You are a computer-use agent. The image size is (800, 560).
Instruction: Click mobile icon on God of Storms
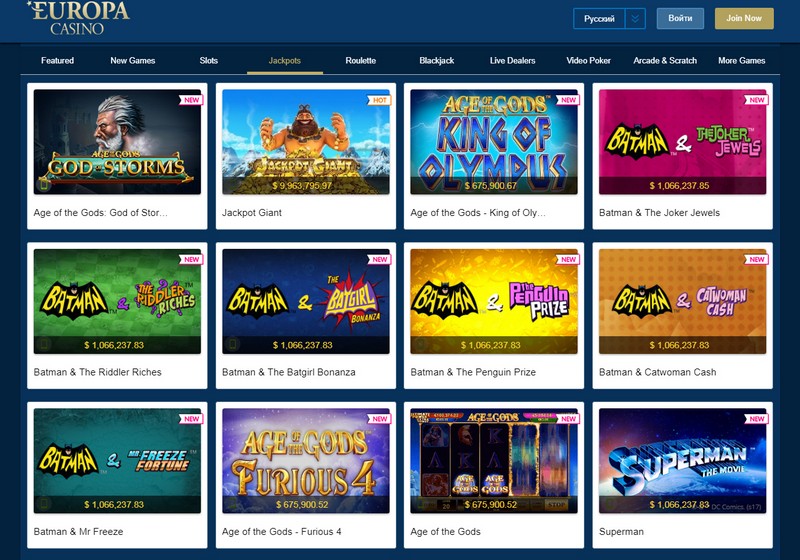coord(44,185)
